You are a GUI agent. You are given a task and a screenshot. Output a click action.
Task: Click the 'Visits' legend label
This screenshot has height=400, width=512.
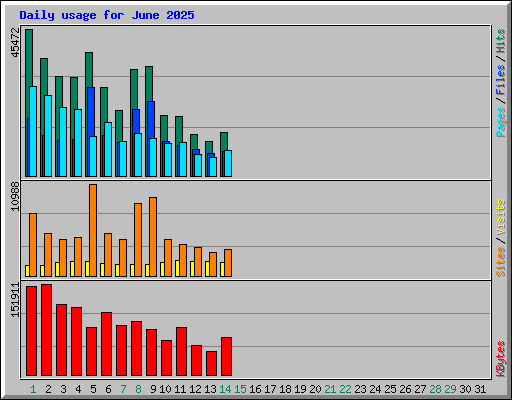coord(501,217)
